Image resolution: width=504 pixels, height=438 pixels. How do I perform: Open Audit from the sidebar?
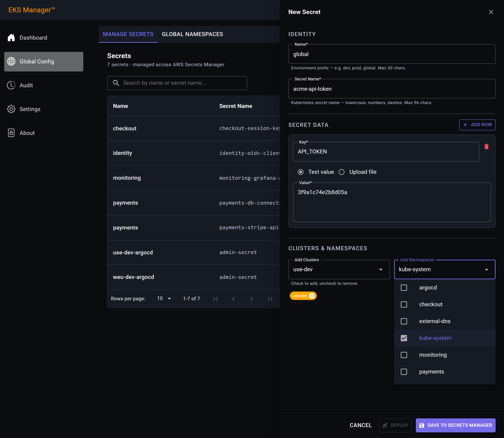(x=44, y=85)
